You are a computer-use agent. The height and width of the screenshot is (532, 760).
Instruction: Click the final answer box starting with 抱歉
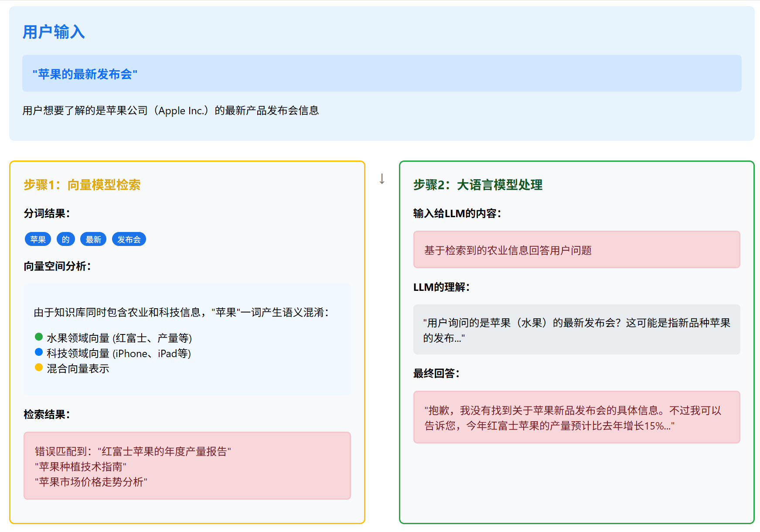click(577, 417)
